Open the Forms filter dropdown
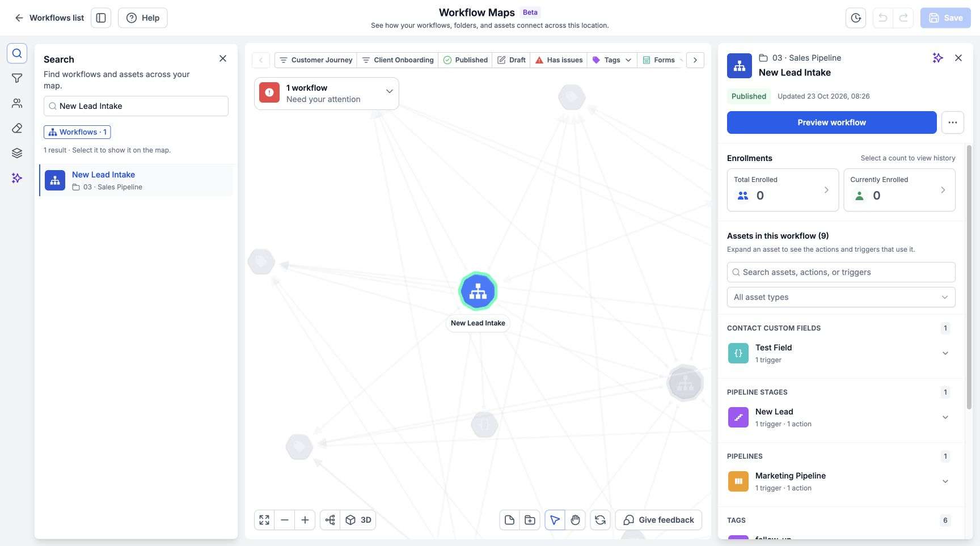Screen dimensions: 980x546 pos(661,60)
